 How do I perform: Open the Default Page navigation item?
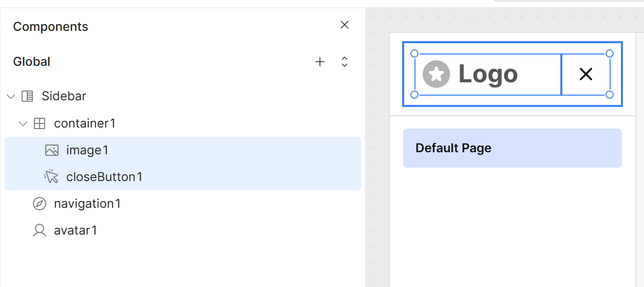[x=513, y=148]
